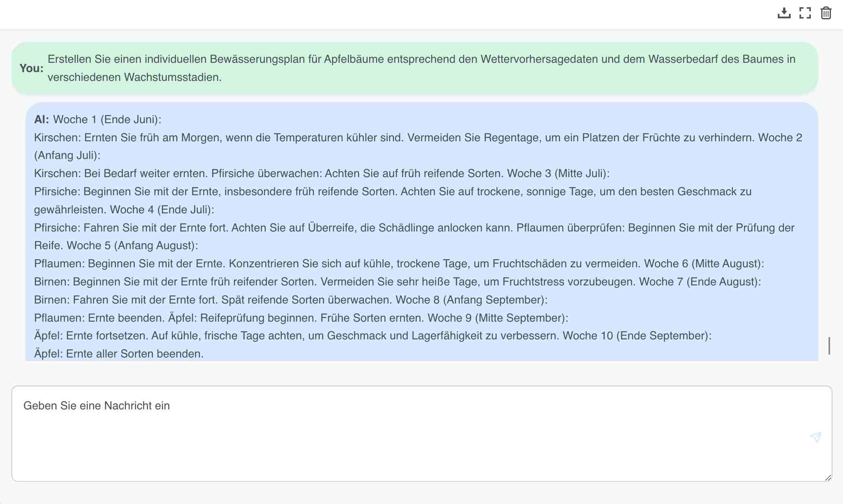The width and height of the screenshot is (843, 504).
Task: Click text 'Woche 5 (Anfang August):'
Action: 132,246
